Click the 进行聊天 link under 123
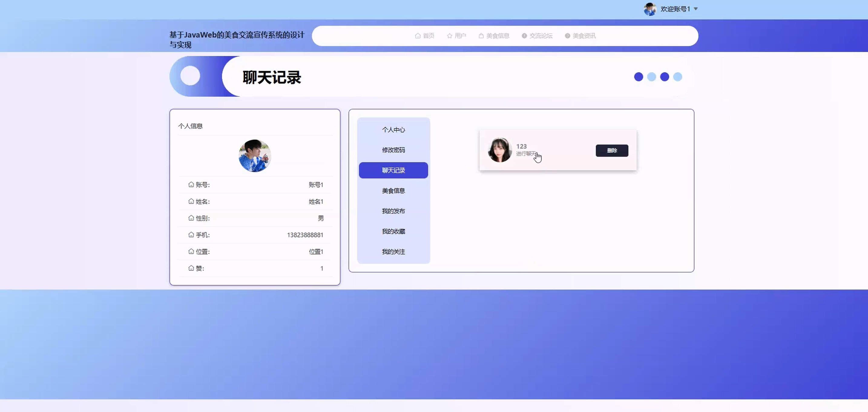The width and height of the screenshot is (868, 412). 525,154
